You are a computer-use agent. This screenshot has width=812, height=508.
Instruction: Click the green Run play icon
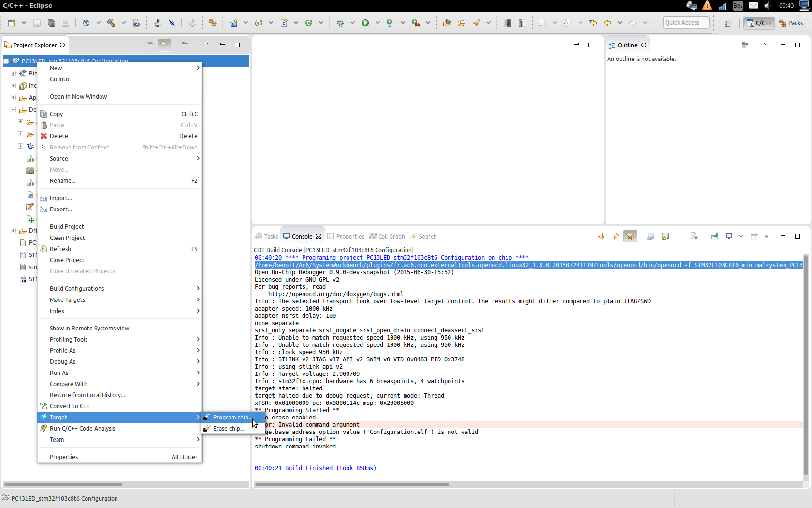pos(365,23)
